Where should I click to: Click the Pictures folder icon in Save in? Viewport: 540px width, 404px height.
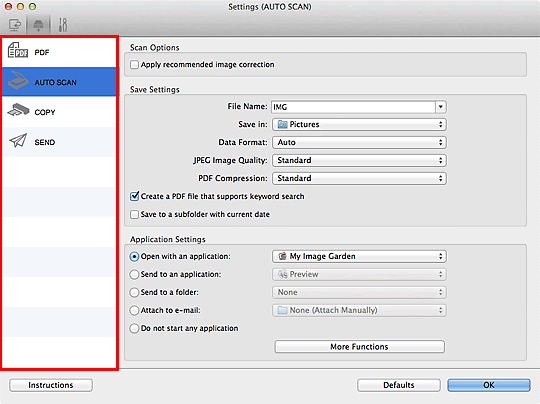(282, 124)
